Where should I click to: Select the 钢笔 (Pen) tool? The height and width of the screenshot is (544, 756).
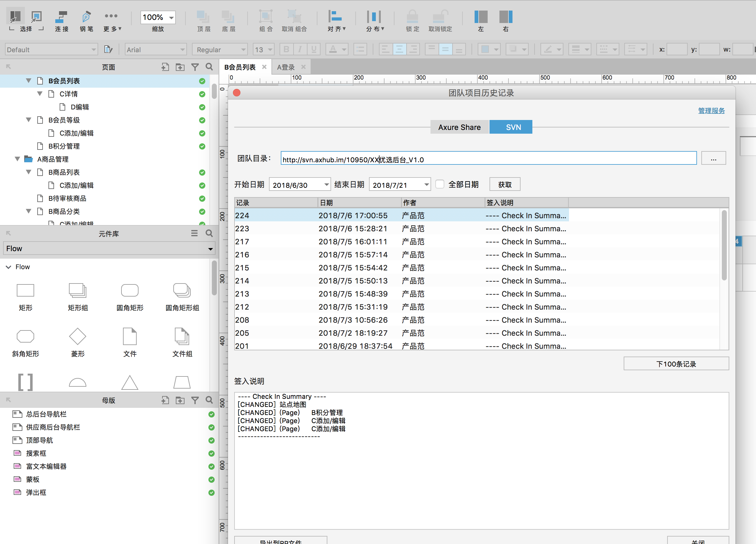pos(86,17)
